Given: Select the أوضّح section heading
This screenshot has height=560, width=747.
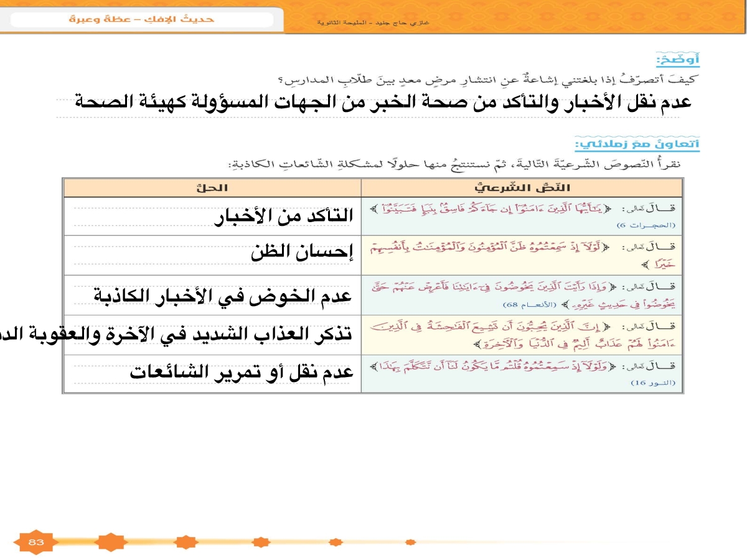Looking at the screenshot, I should [677, 60].
